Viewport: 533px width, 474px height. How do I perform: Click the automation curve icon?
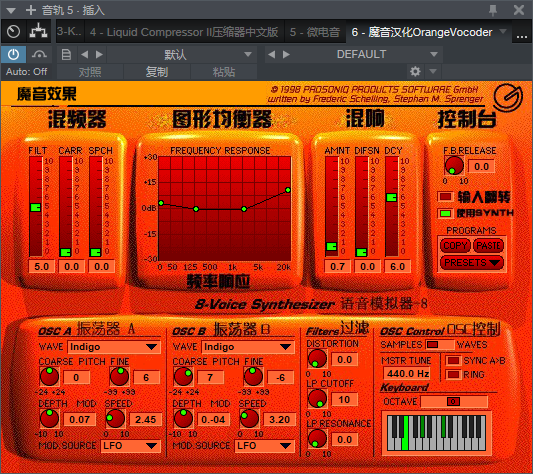pyautogui.click(x=39, y=54)
